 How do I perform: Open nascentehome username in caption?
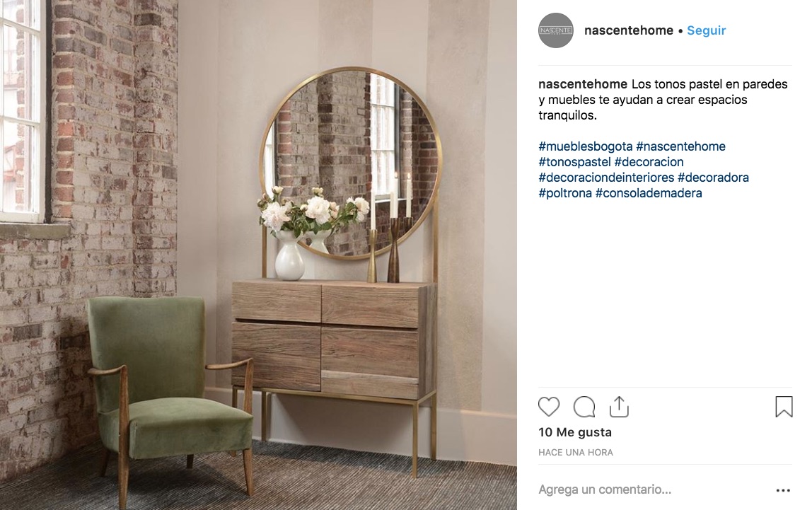(583, 84)
